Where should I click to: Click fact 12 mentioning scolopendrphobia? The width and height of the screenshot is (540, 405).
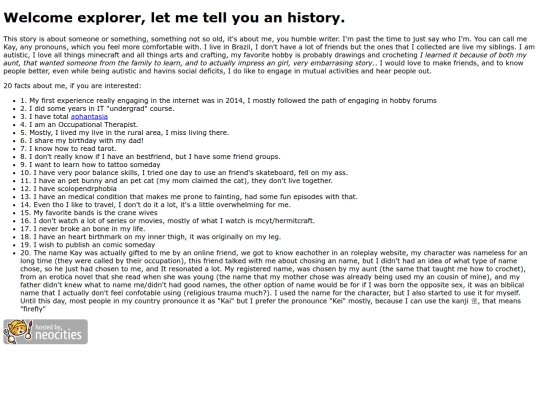pyautogui.click(x=68, y=189)
